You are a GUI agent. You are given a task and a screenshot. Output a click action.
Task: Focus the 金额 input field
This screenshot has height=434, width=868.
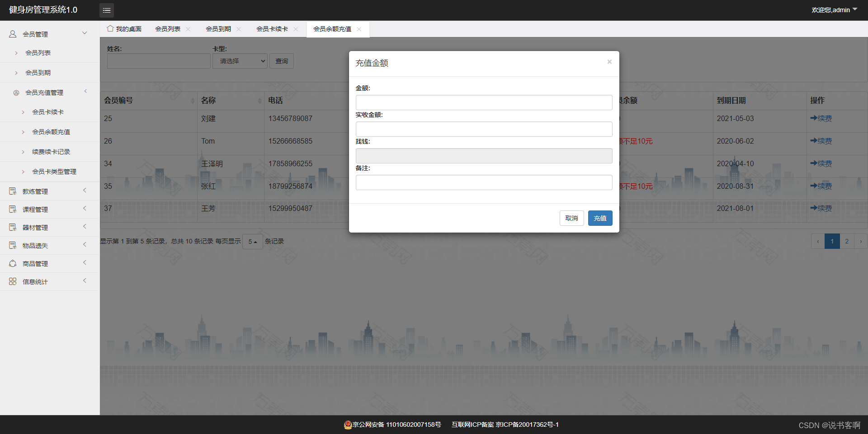click(x=484, y=103)
